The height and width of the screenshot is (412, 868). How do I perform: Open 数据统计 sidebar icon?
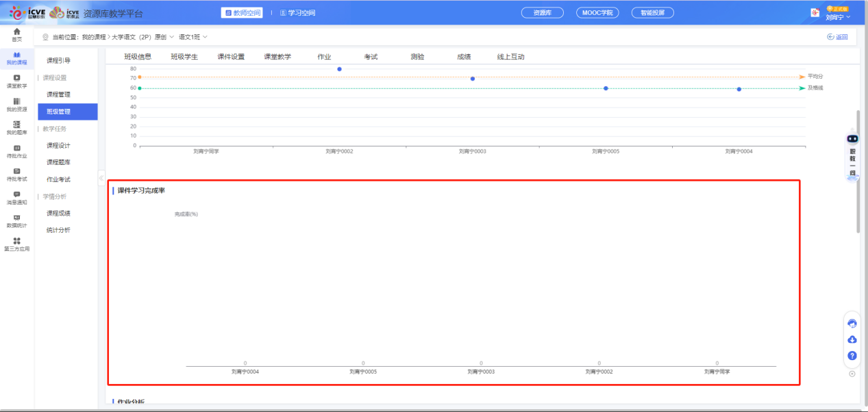pos(16,220)
